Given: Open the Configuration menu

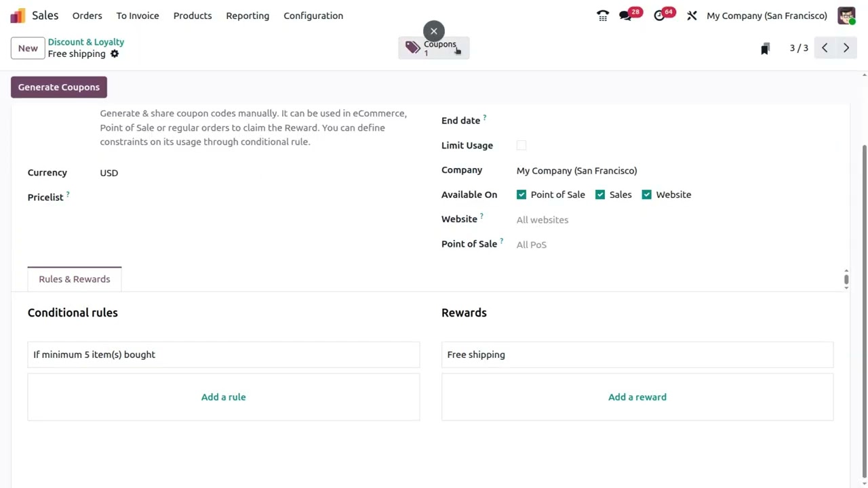Looking at the screenshot, I should pyautogui.click(x=313, y=16).
